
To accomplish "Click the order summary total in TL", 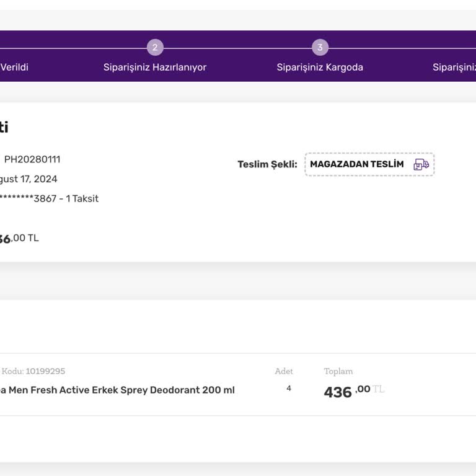I will 19,238.
